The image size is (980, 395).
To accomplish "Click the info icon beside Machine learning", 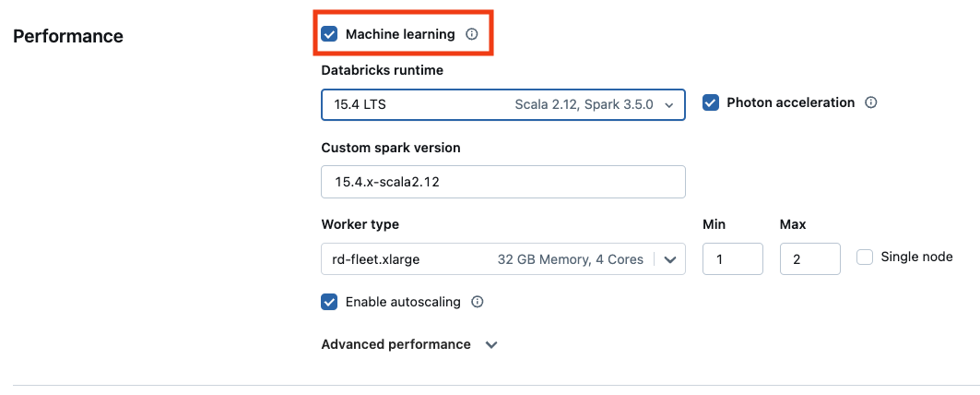I will (472, 34).
